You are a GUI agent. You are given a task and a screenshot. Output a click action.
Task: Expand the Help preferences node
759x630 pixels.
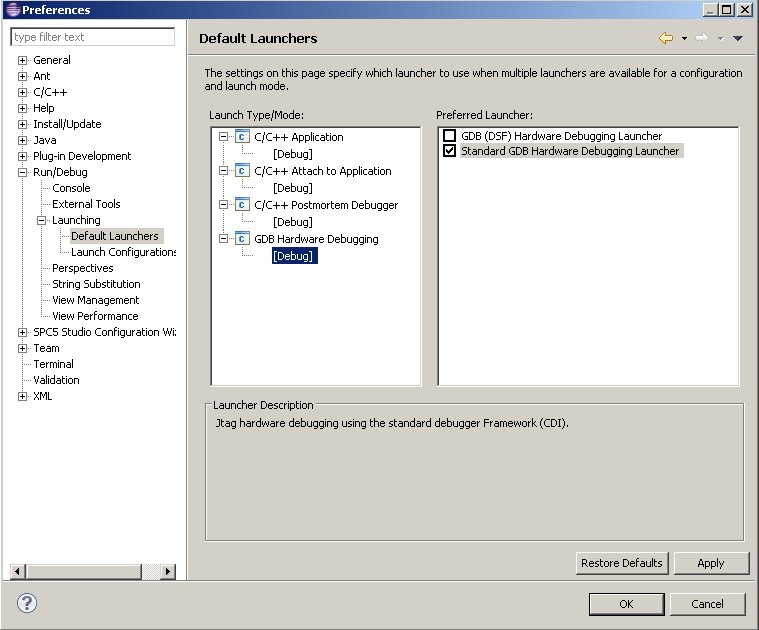tap(22, 108)
